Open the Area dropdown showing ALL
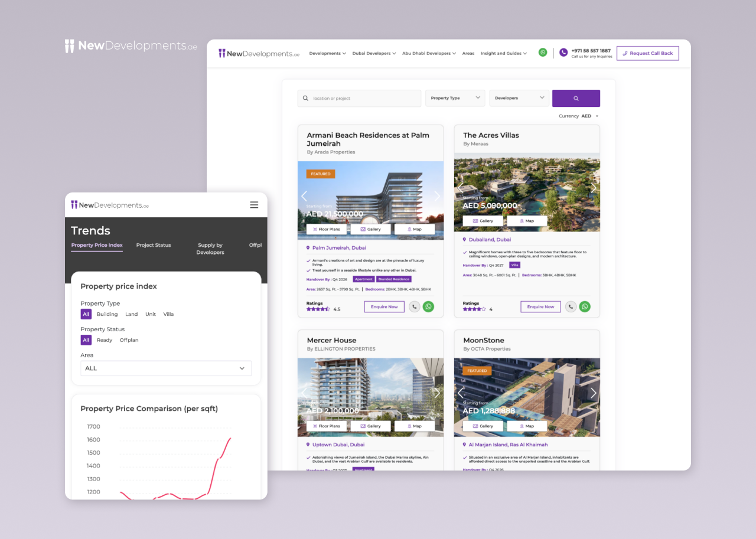Viewport: 756px width, 539px height. 166,368
